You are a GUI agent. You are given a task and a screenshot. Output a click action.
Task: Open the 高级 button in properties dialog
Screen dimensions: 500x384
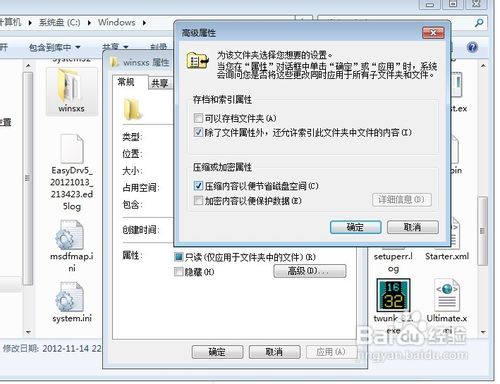click(x=310, y=271)
